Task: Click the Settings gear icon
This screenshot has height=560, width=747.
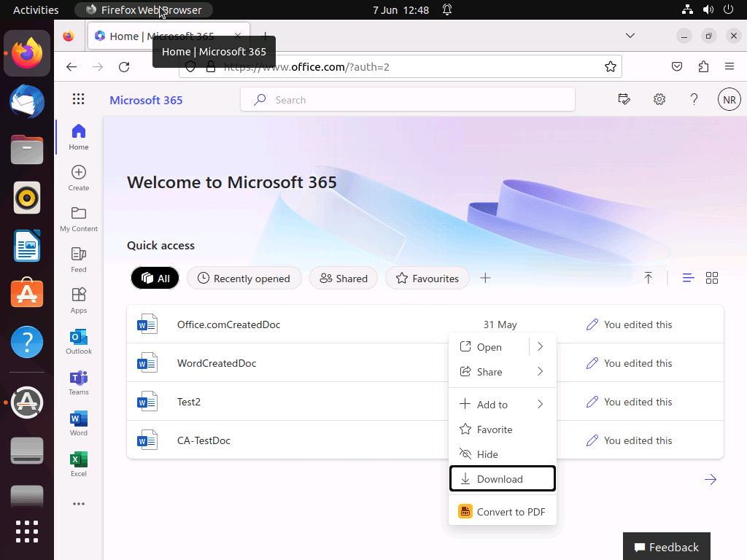Action: (x=659, y=100)
